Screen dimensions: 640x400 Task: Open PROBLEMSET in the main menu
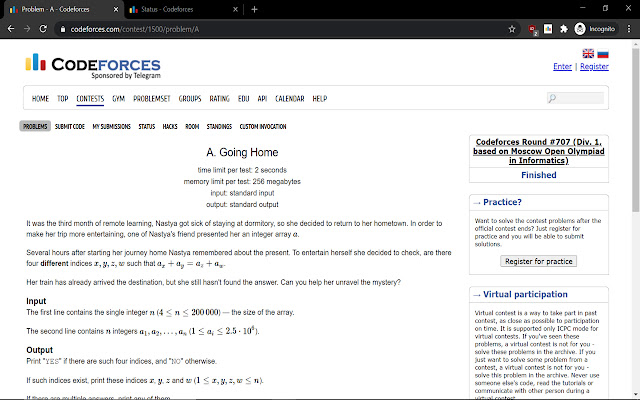pos(151,98)
